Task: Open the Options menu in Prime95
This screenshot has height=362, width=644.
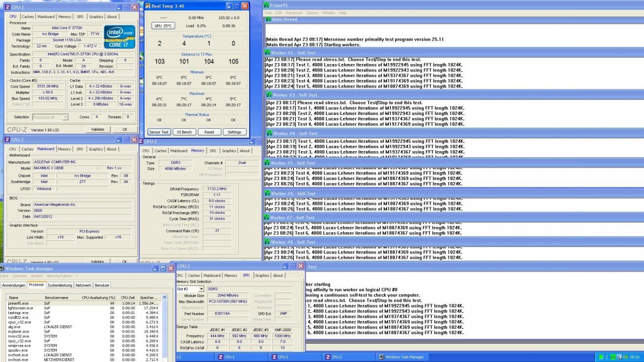Action: [x=312, y=13]
